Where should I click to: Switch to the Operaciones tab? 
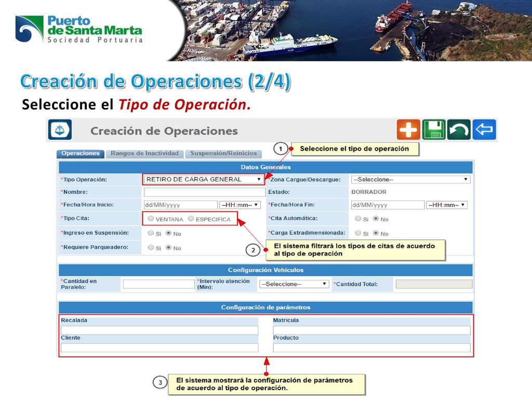click(x=81, y=154)
